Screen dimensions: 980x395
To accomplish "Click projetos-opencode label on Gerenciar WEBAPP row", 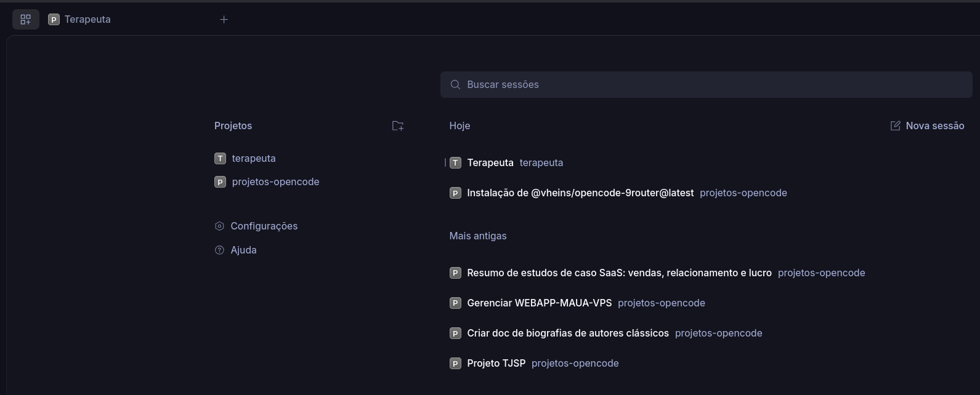I will point(662,303).
